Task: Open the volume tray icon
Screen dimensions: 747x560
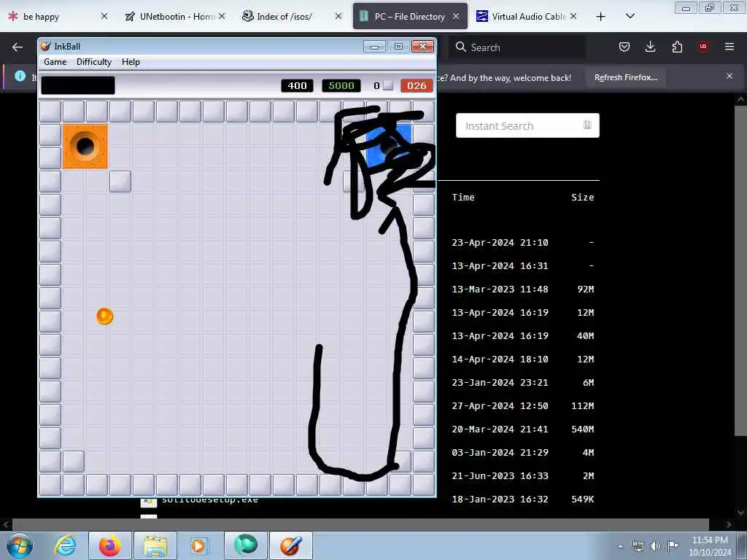Action: click(656, 546)
